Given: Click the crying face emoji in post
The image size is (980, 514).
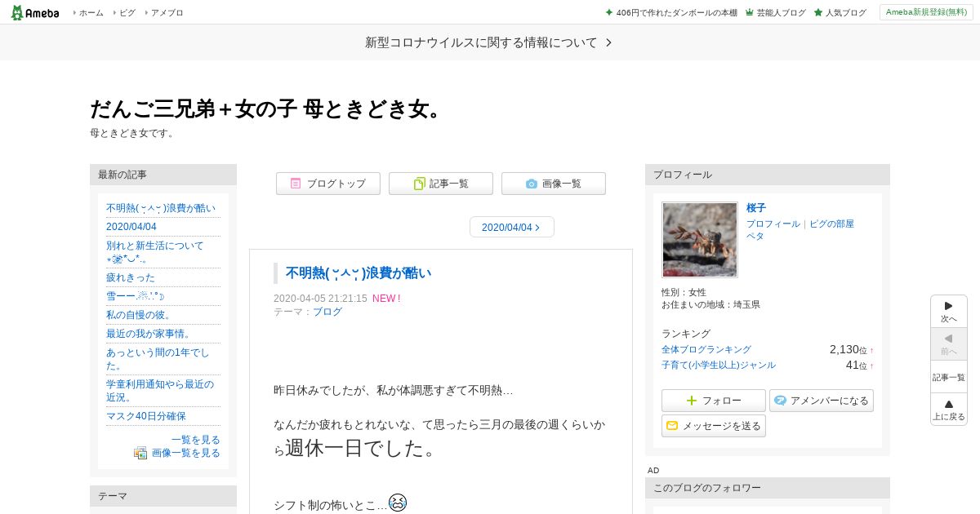Looking at the screenshot, I should click(398, 503).
